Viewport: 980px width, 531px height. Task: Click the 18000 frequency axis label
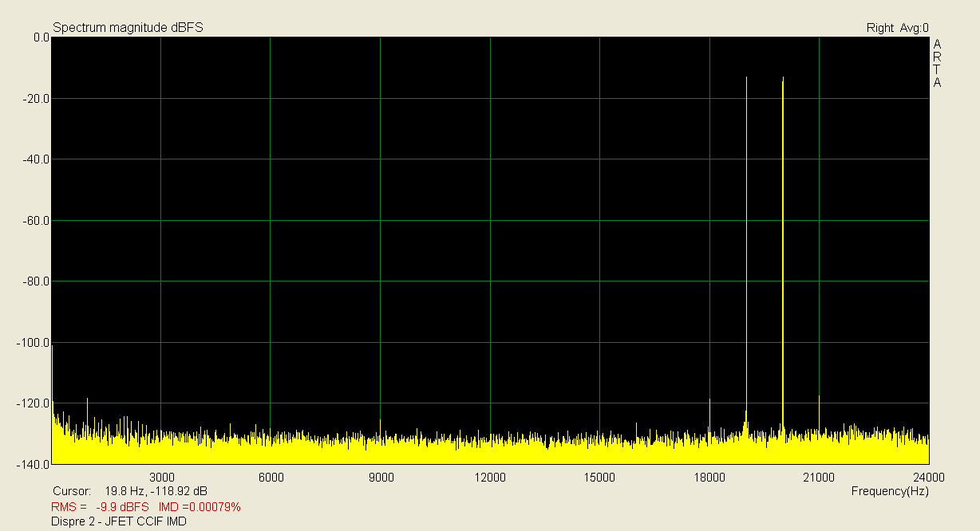[x=709, y=478]
